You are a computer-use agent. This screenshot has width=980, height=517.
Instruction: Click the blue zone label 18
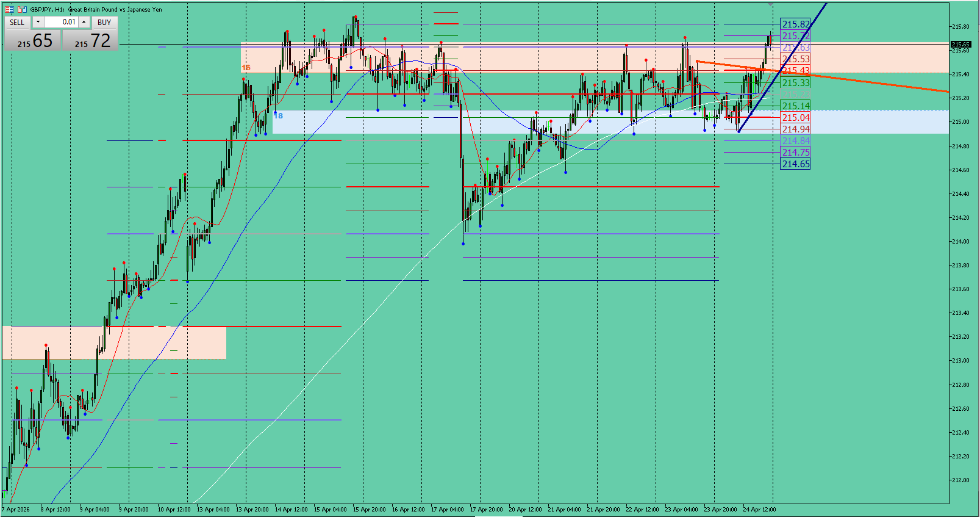coord(278,115)
